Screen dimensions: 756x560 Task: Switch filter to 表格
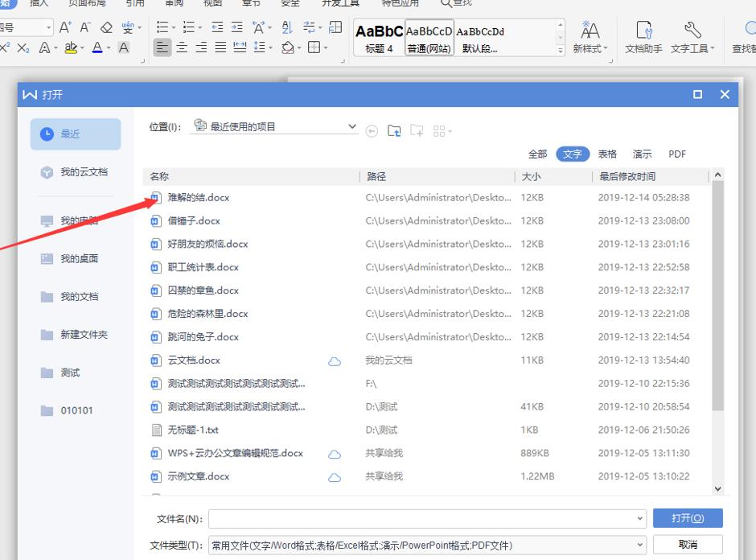click(x=607, y=154)
